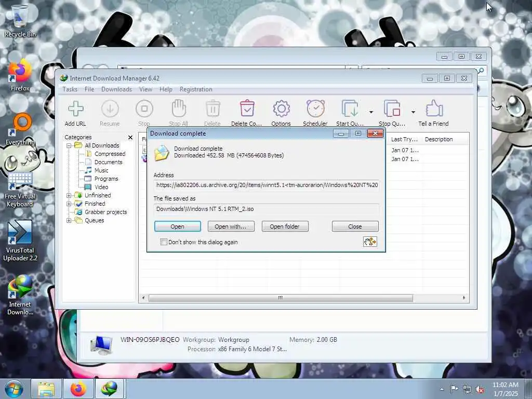The height and width of the screenshot is (399, 532).
Task: Click the Start Queue toolbar icon
Action: [350, 109]
